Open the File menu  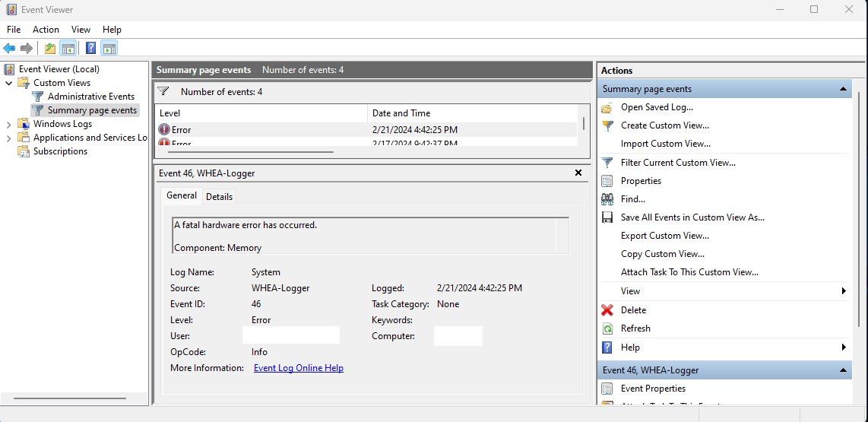(14, 30)
